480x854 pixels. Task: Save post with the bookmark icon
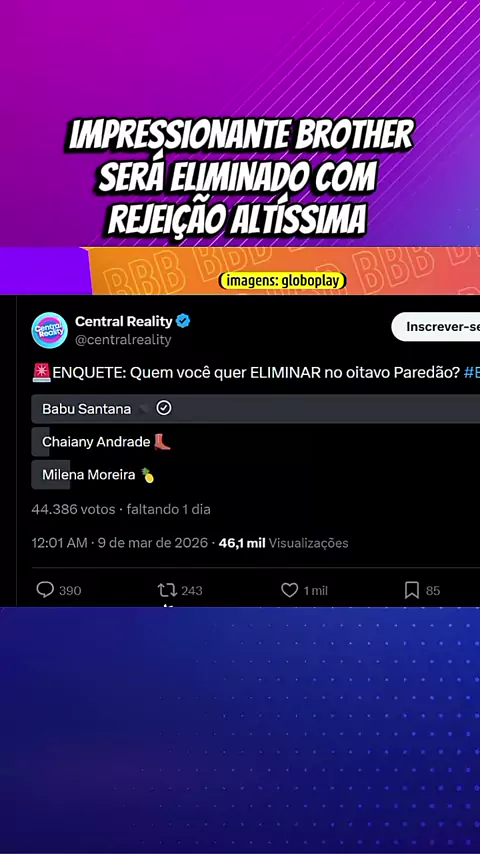click(x=411, y=590)
